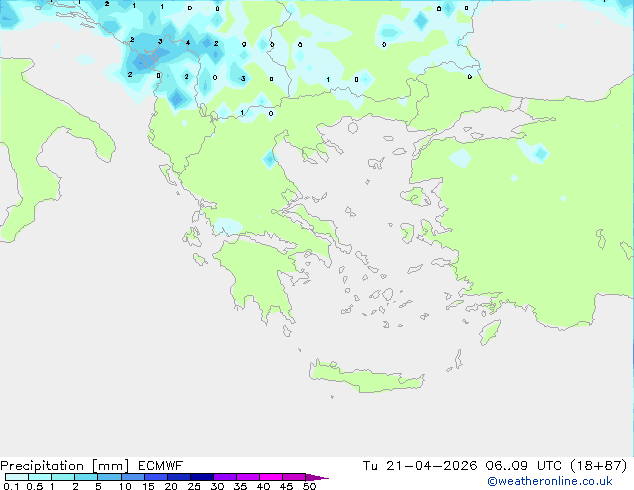Pick the legend swatch between 2 and 5
This screenshot has width=634, height=490.
click(x=86, y=477)
